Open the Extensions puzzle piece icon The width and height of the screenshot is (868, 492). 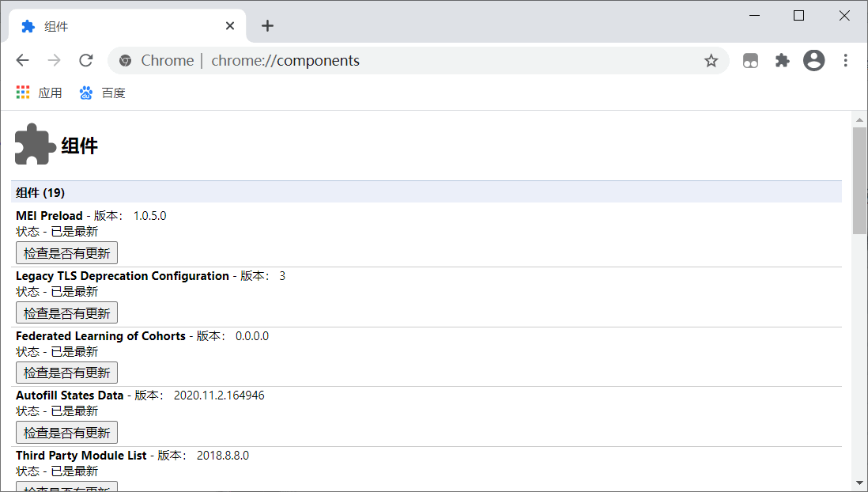782,60
